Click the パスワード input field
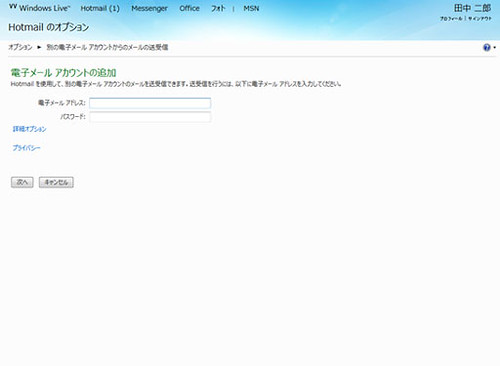 tap(150, 117)
